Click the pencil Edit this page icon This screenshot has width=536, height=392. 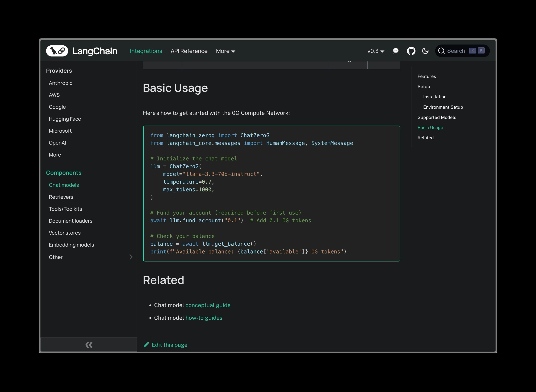[x=146, y=345]
